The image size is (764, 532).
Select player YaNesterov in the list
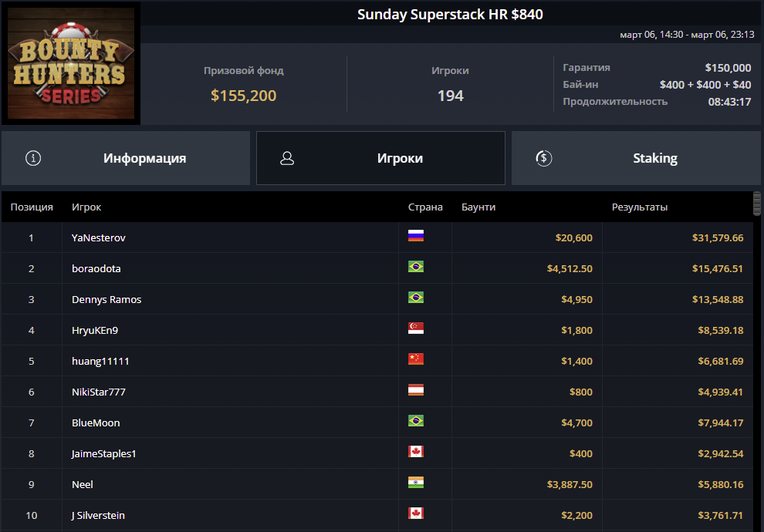pyautogui.click(x=99, y=237)
